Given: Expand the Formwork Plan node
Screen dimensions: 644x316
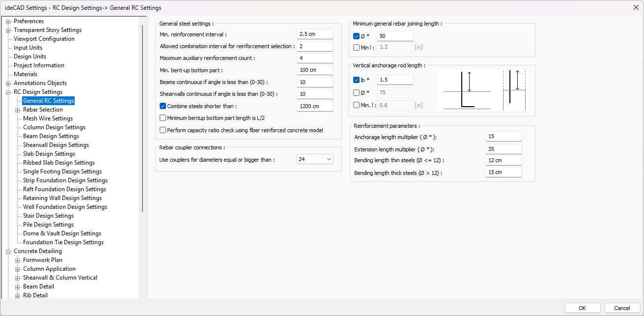Looking at the screenshot, I should [x=18, y=260].
